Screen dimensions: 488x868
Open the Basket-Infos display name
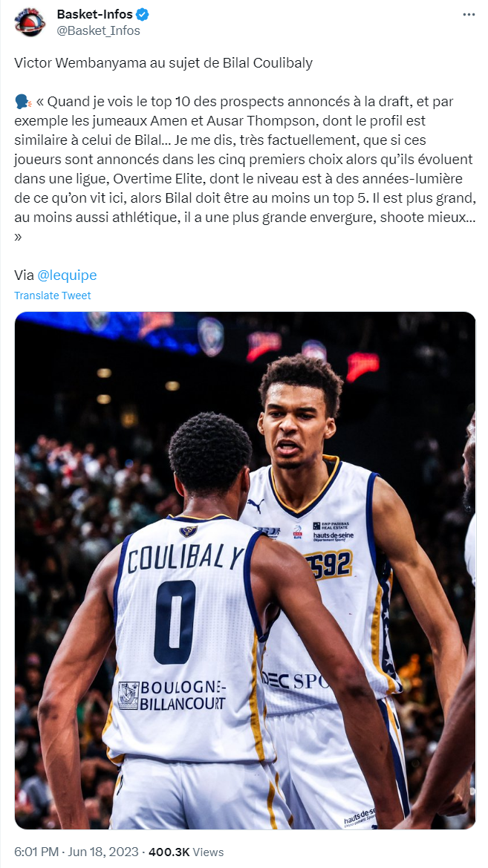[x=95, y=15]
